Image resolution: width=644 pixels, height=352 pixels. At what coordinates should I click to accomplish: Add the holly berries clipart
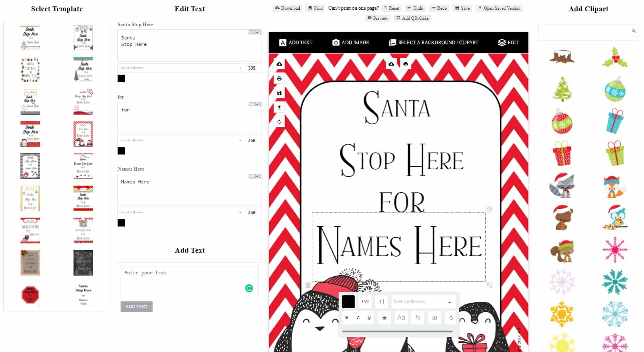click(615, 57)
